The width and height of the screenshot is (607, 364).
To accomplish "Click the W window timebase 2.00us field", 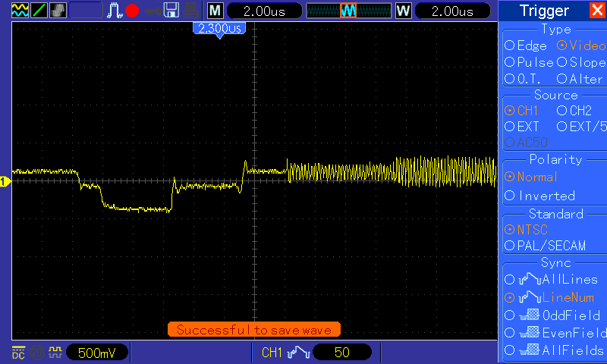I will 452,11.
